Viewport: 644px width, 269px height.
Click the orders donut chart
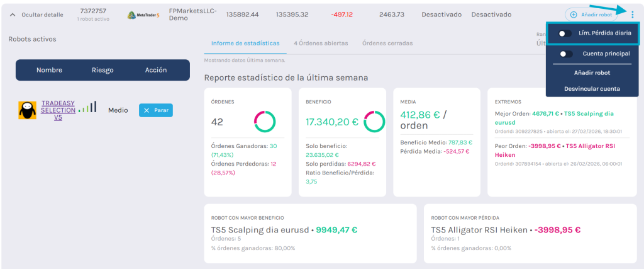[x=265, y=122]
